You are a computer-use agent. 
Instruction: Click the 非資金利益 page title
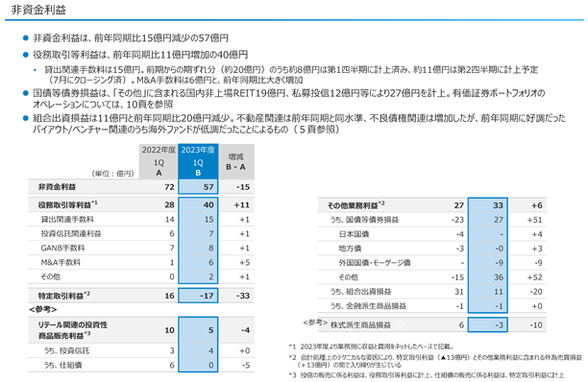(38, 10)
